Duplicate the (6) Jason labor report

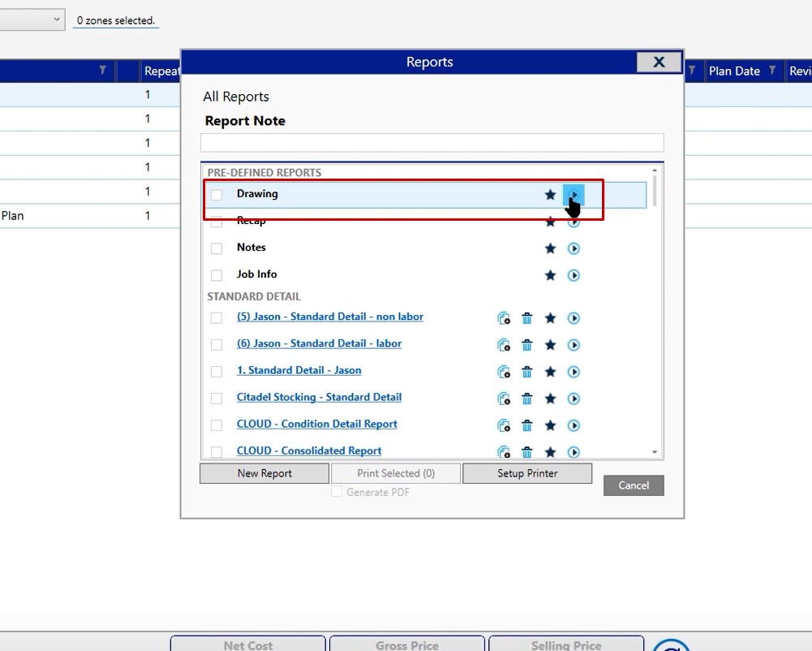click(504, 345)
